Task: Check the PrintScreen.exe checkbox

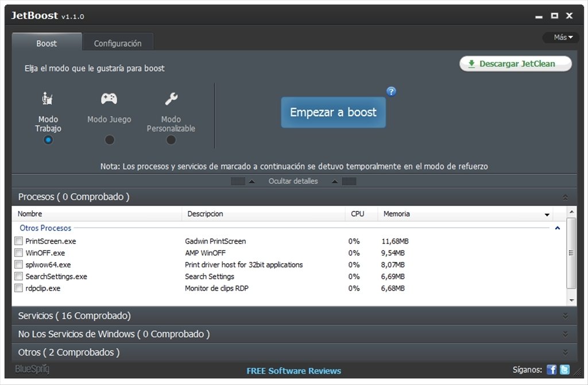Action: pyautogui.click(x=19, y=241)
